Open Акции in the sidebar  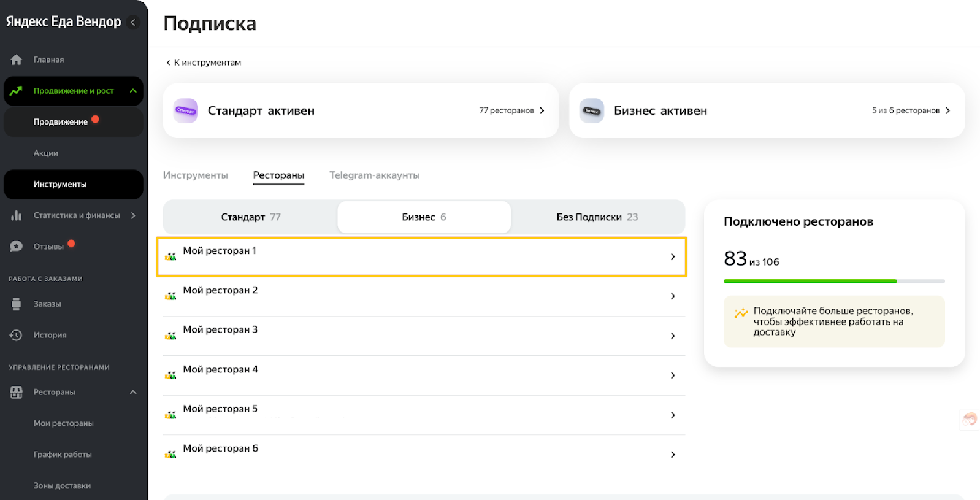46,153
